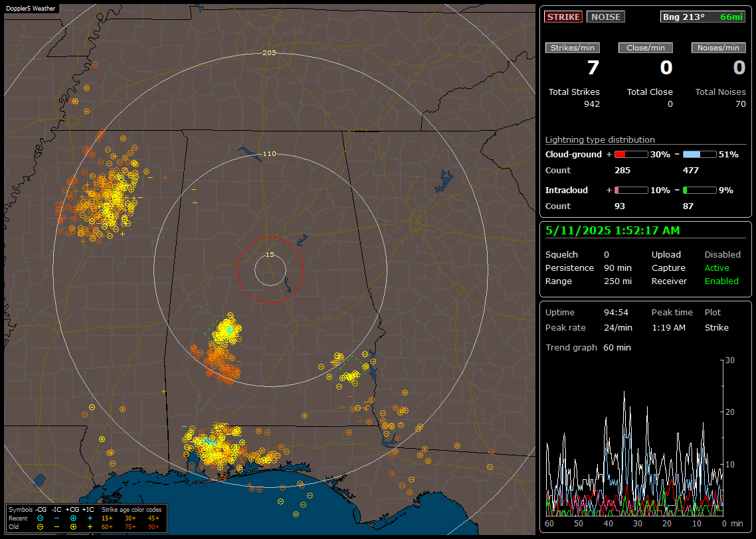Click the Uptime value 94:54
Image resolution: width=756 pixels, height=539 pixels.
click(616, 313)
